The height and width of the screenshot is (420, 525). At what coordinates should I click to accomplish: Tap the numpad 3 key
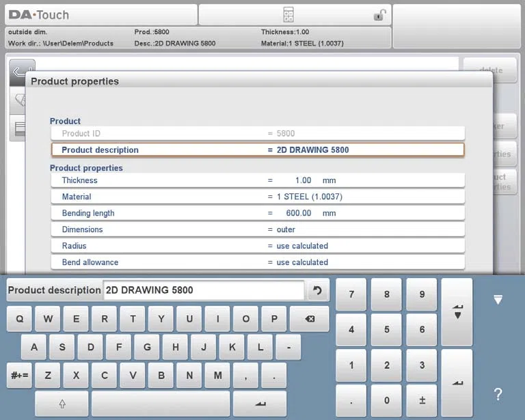tap(422, 365)
